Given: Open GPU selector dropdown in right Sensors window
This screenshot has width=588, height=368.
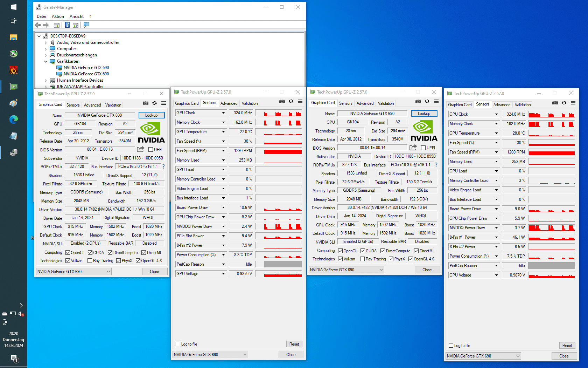Looking at the screenshot, I should click(x=483, y=356).
